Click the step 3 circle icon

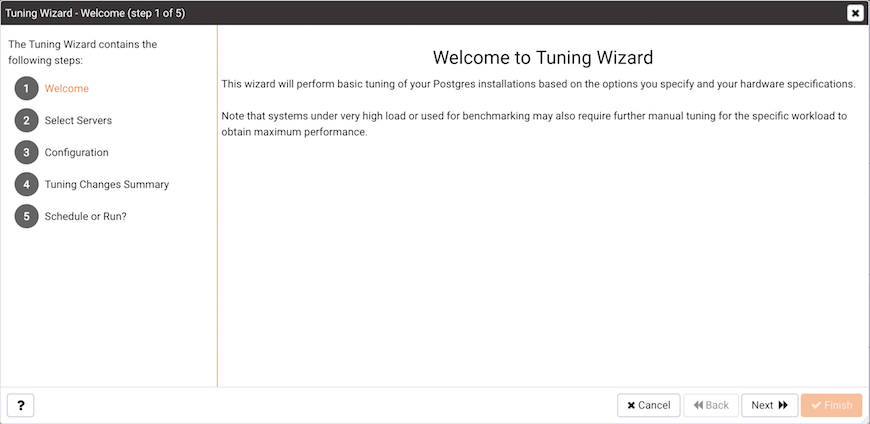[27, 152]
